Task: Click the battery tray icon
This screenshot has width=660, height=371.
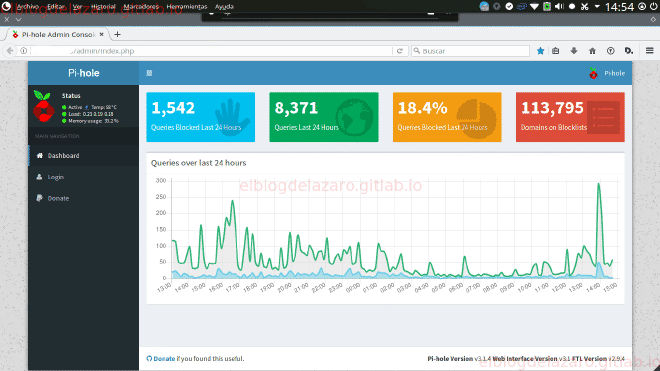Action: point(547,6)
